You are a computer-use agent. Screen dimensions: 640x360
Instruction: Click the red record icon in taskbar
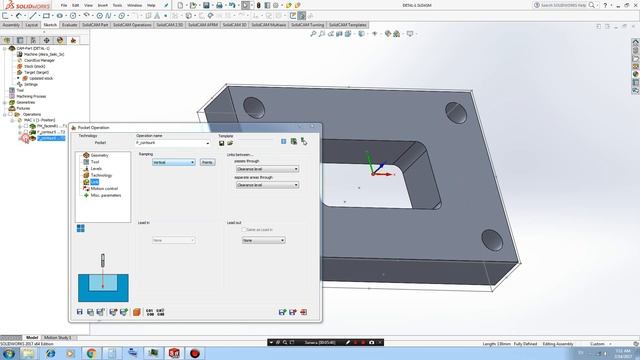pyautogui.click(x=195, y=353)
